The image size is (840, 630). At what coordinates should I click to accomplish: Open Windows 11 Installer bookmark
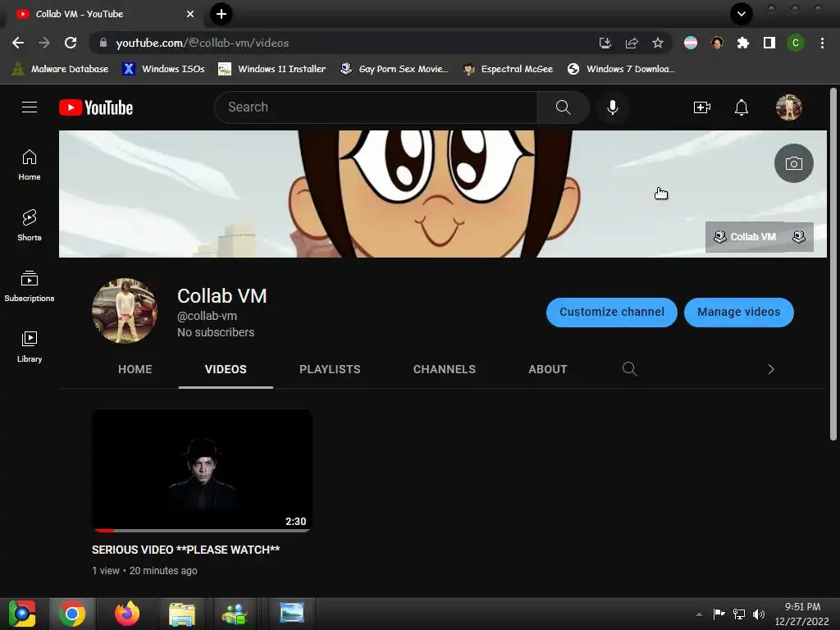pyautogui.click(x=272, y=69)
